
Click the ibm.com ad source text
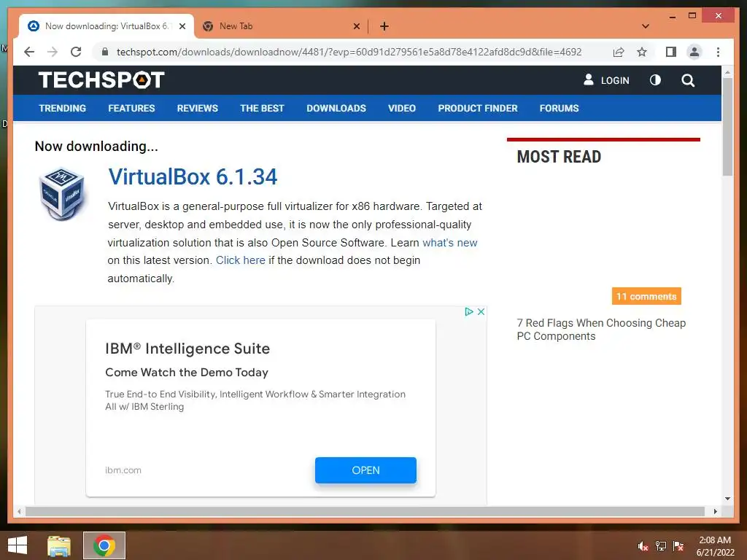tap(123, 470)
